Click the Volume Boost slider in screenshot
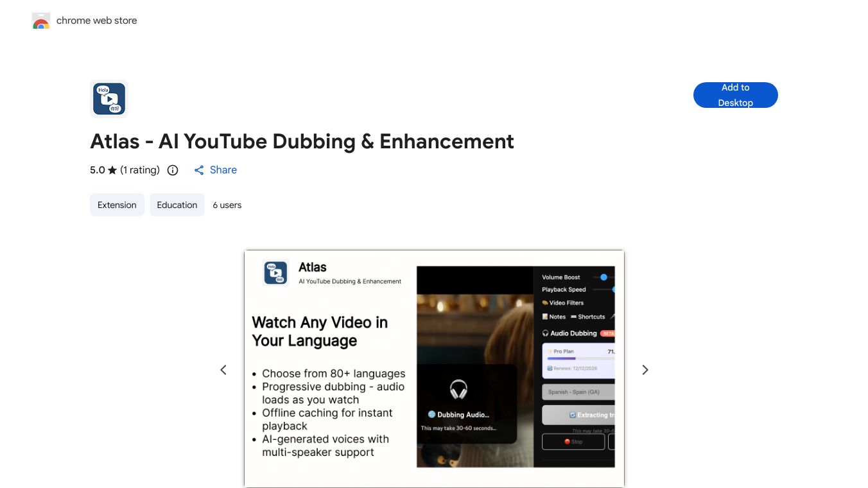This screenshot has width=868, height=488. [603, 277]
